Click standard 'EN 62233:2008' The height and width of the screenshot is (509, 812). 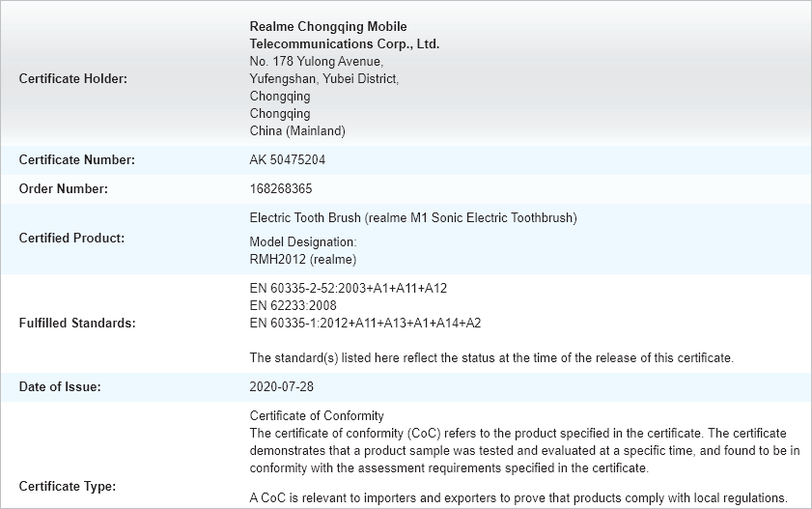click(x=294, y=305)
